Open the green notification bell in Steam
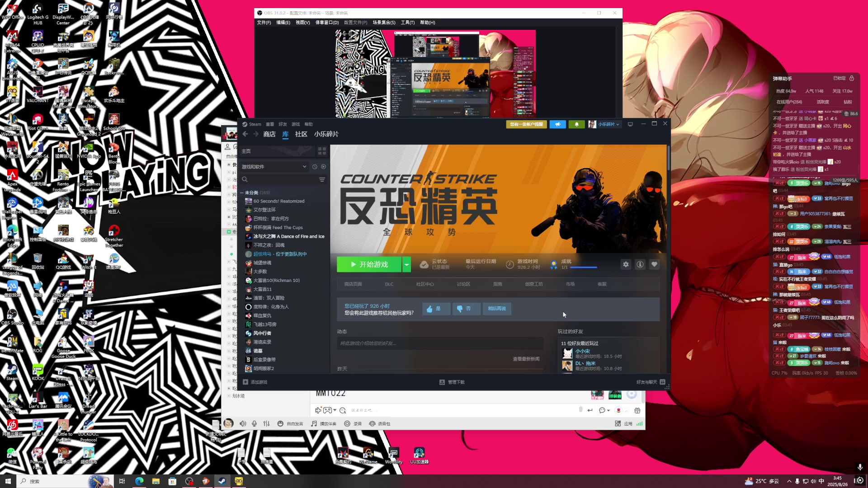This screenshot has height=488, width=868. 576,124
